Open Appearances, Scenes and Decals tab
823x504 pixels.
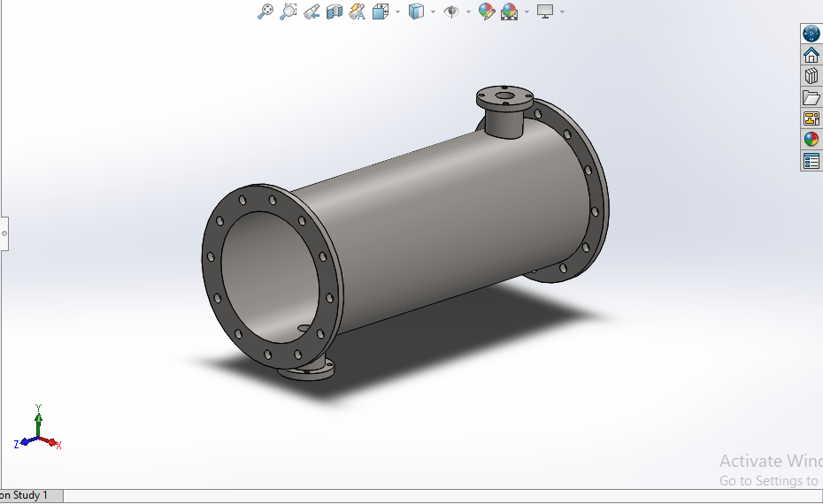811,140
